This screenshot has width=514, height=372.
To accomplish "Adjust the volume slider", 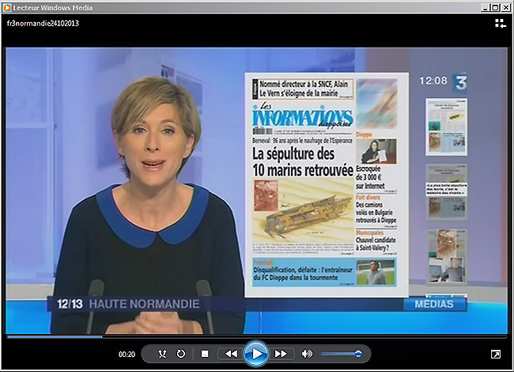I will click(x=341, y=354).
